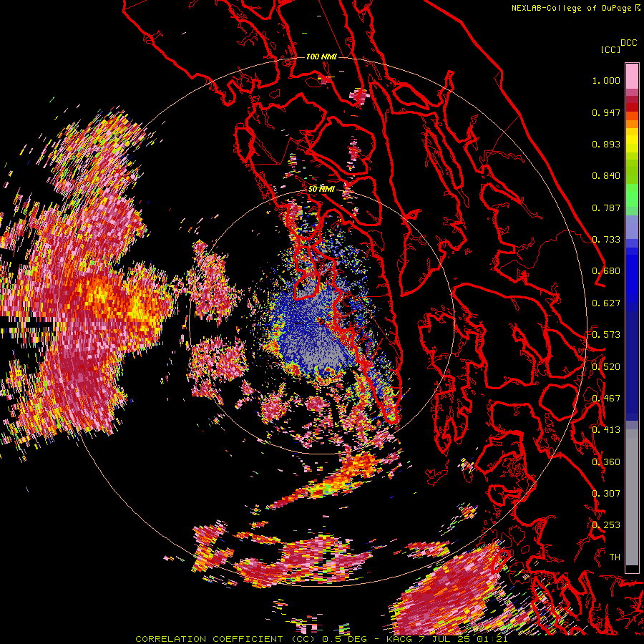Viewport: 644px width, 644px height.
Task: Click the 0.360 color scale value
Action: 606,462
